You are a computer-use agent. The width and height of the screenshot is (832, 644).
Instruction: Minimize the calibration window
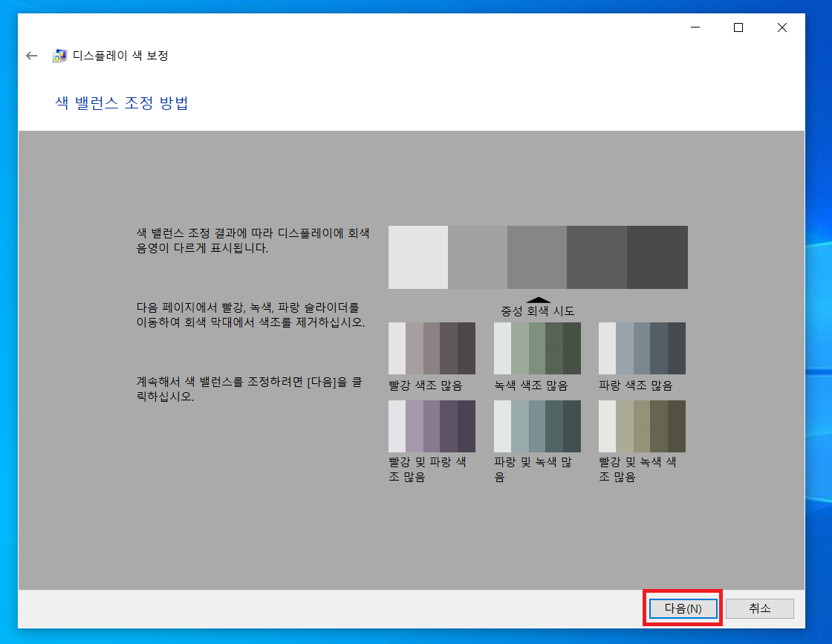(x=695, y=27)
